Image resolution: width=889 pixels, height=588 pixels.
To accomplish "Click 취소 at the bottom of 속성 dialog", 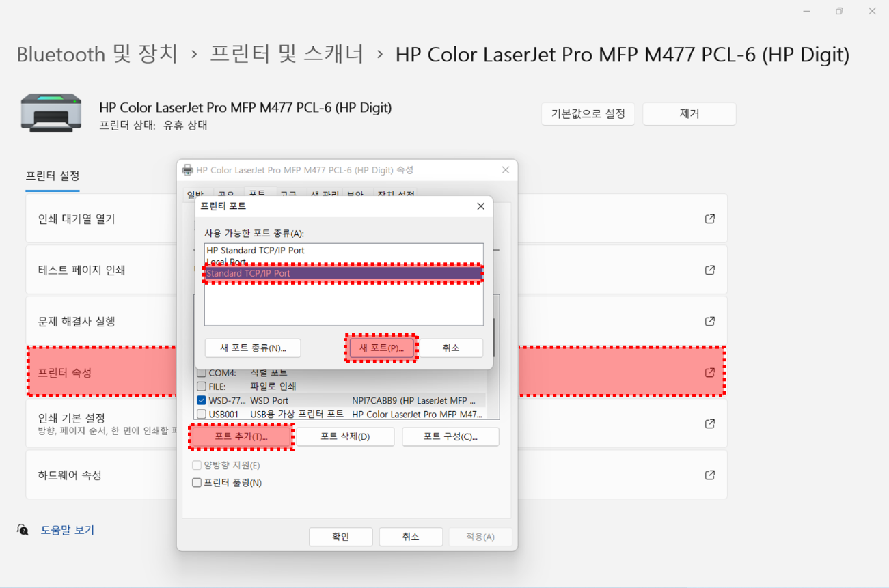I will coord(411,537).
